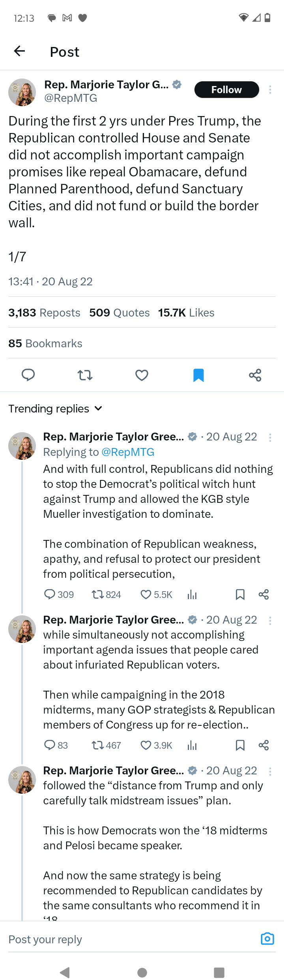View the 3,183 Reposts list
Viewport: 284px width, 980px height.
tap(44, 313)
